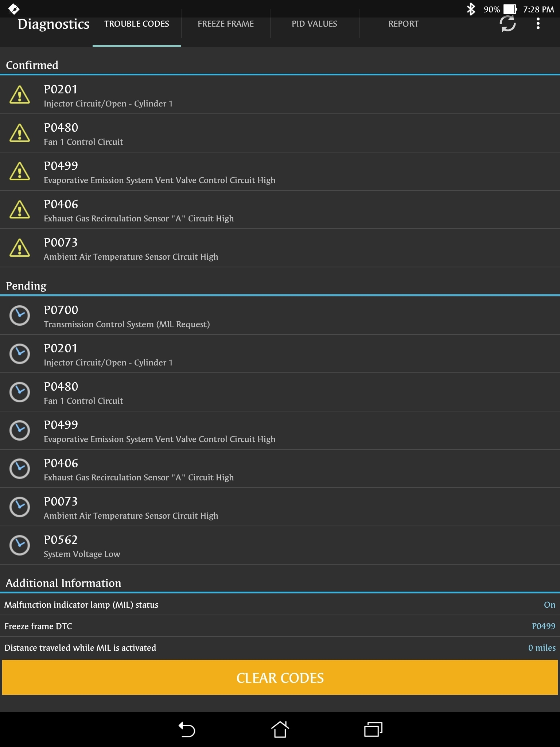Switch to the Freeze Frame tab

point(226,24)
